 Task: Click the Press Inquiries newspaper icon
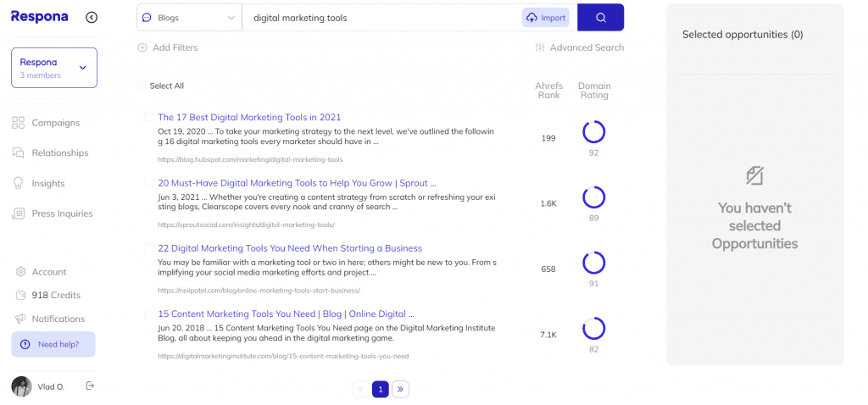(19, 214)
